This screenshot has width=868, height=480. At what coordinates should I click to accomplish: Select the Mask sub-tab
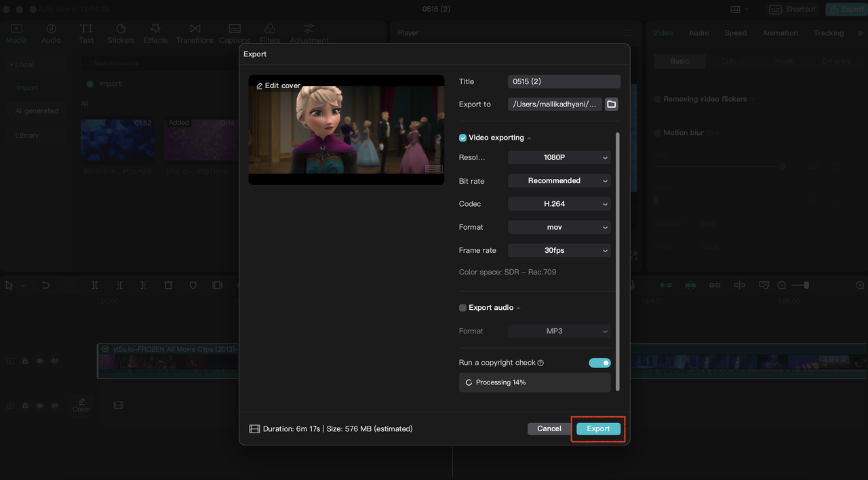pos(784,61)
